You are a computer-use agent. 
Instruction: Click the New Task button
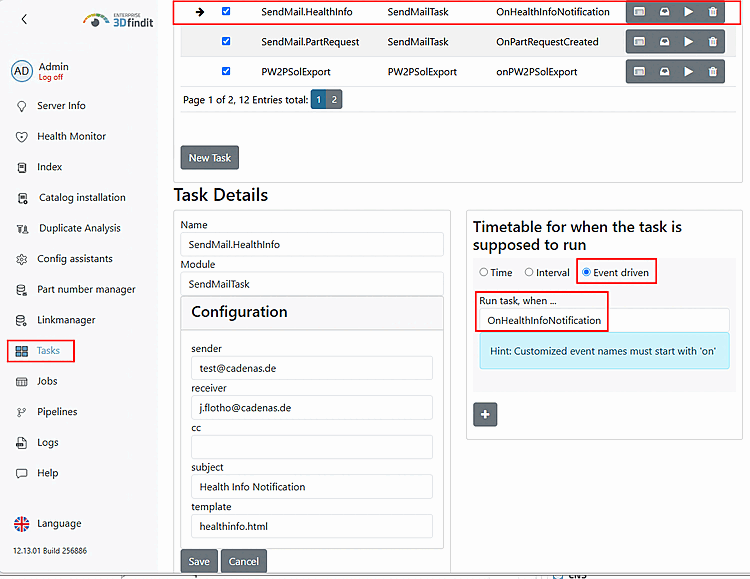pos(210,157)
